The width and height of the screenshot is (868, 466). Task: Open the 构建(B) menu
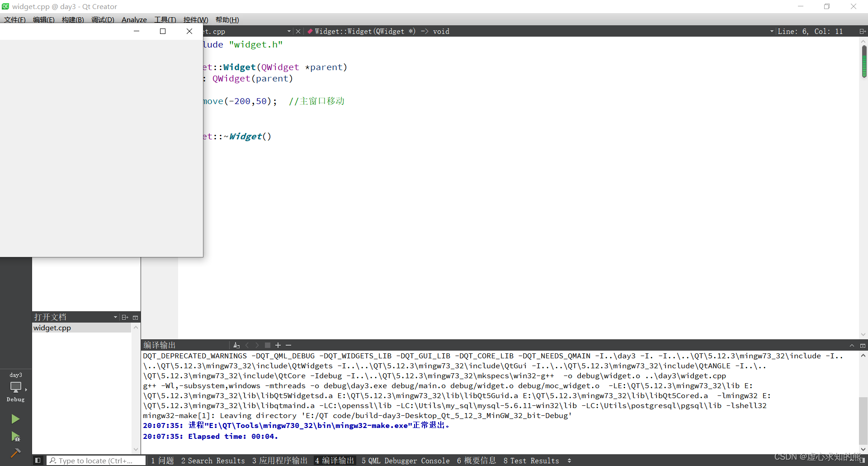73,19
